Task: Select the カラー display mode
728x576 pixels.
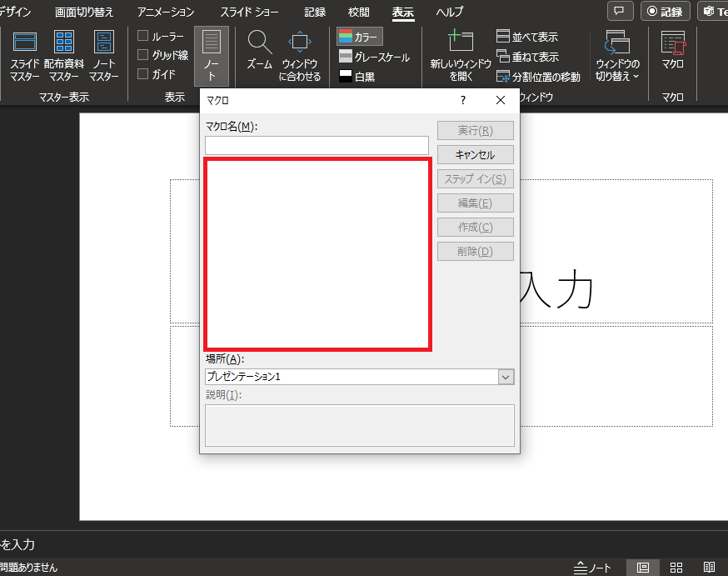Action: click(x=360, y=37)
